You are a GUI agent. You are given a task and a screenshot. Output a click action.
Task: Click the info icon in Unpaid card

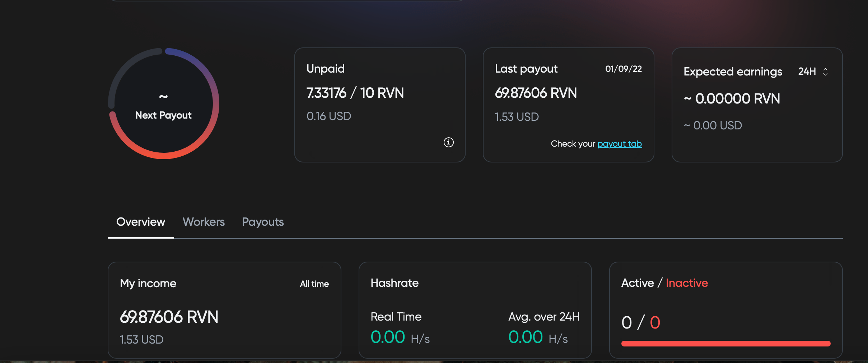tap(448, 142)
